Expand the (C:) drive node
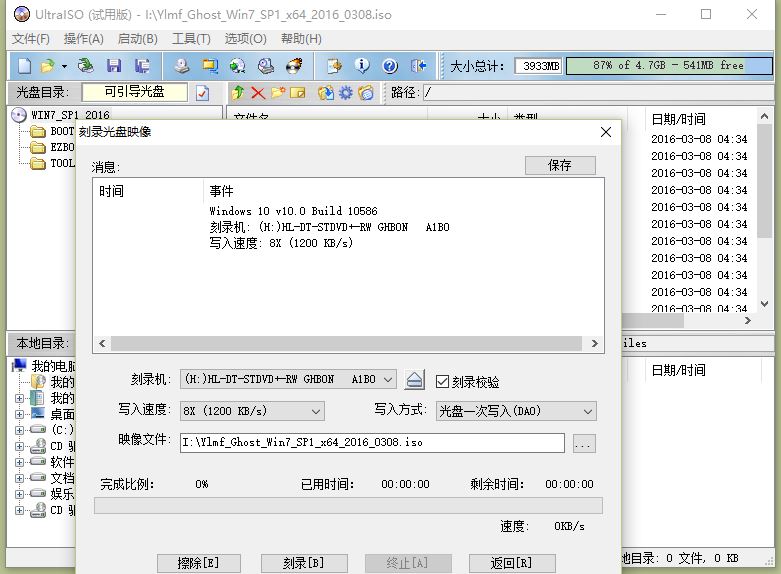This screenshot has height=574, width=781. (19, 430)
